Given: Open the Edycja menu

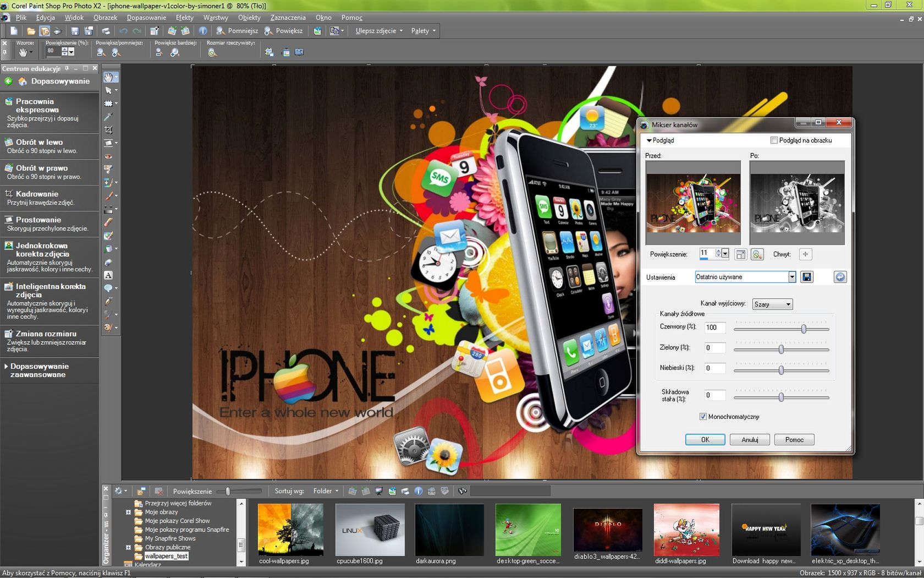Looking at the screenshot, I should 46,18.
